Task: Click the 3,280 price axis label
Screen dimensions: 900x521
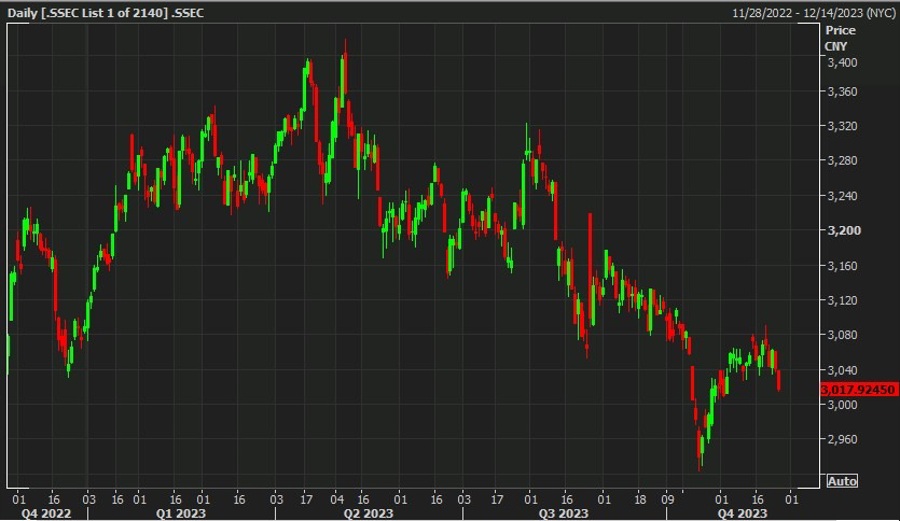Action: pyautogui.click(x=842, y=160)
